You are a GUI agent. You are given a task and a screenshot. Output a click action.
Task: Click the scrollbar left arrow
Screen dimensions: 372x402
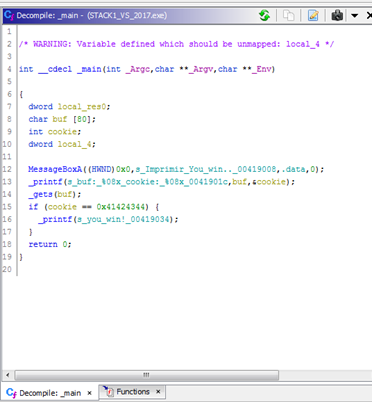[x=8, y=375]
